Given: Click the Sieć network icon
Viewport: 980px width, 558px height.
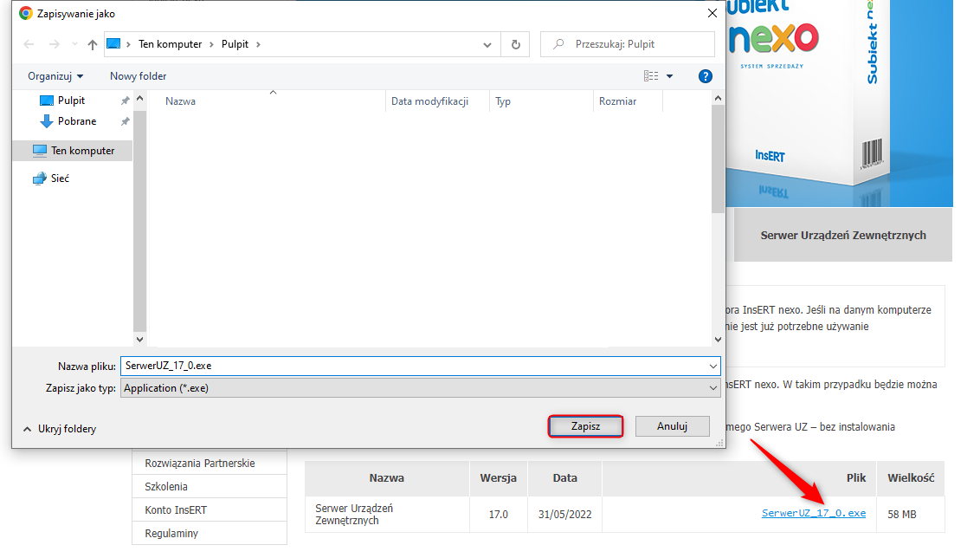Looking at the screenshot, I should coord(39,178).
